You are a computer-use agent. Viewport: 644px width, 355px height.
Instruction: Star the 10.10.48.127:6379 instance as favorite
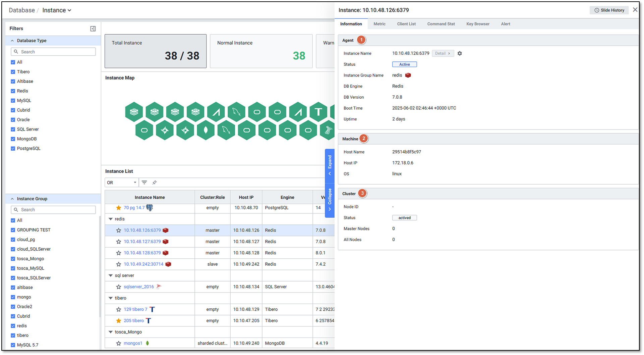[x=118, y=242]
